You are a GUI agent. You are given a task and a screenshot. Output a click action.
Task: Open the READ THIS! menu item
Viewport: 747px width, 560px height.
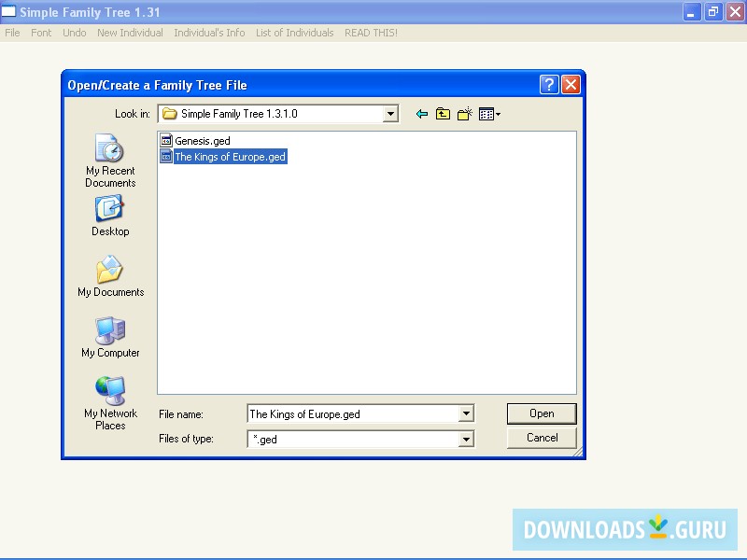(372, 33)
